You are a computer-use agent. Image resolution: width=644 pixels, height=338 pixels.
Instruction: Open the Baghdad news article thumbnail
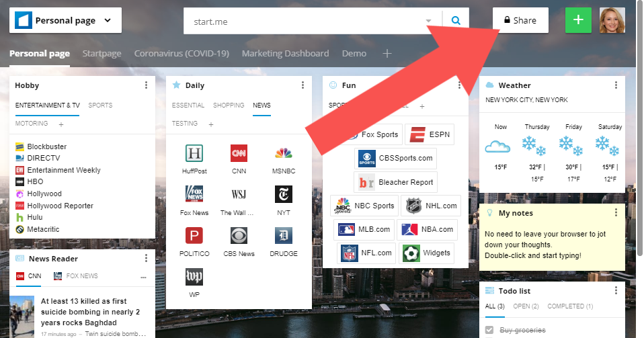(x=22, y=316)
